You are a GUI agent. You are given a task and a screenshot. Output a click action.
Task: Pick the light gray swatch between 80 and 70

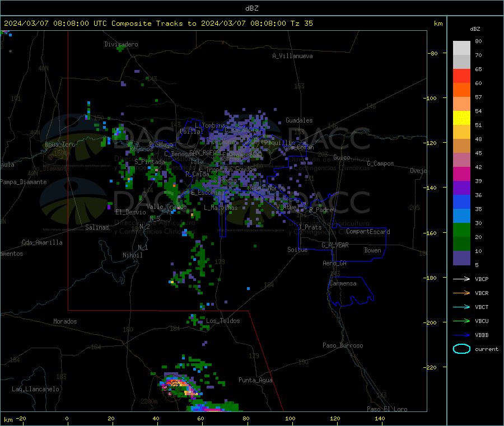[x=461, y=48]
